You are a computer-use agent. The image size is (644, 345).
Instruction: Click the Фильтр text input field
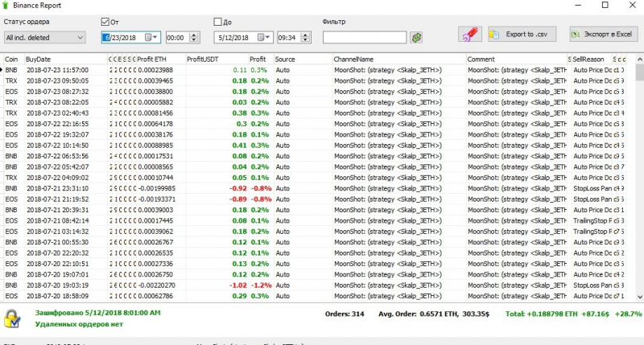tap(365, 37)
